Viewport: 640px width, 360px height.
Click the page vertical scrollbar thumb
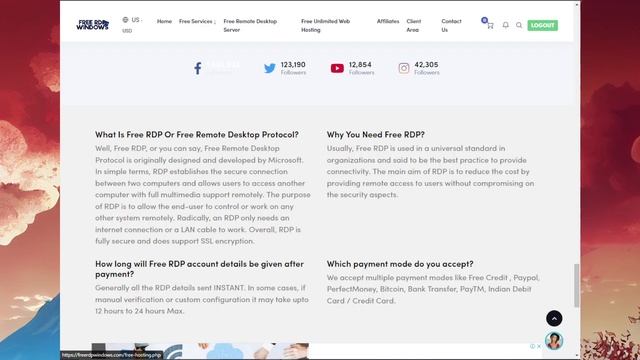[576, 285]
